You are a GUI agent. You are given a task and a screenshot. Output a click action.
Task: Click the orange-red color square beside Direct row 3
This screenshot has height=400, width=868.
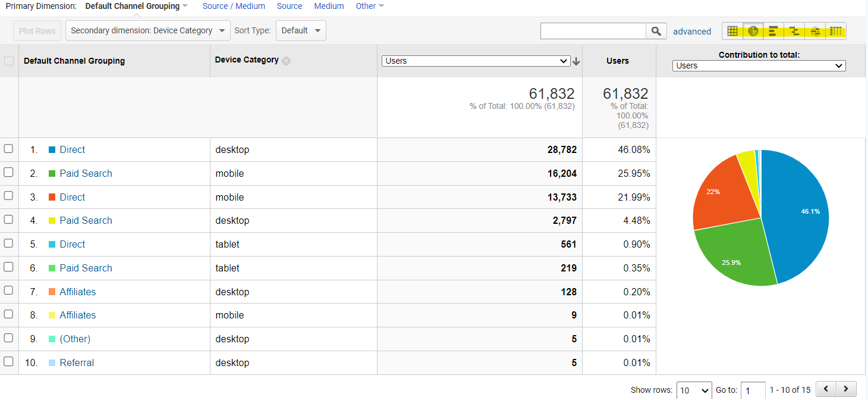[x=52, y=197]
